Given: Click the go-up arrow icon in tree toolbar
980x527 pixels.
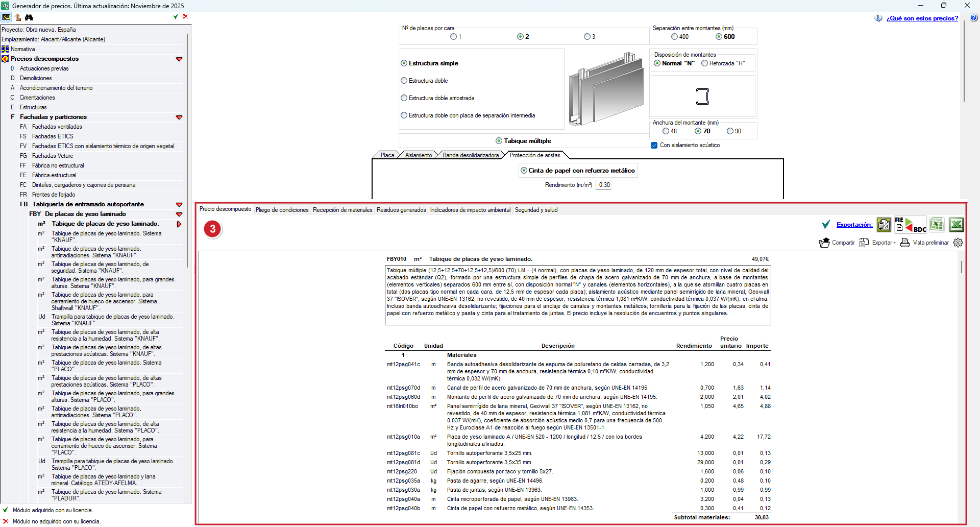Looking at the screenshot, I should coord(18,17).
